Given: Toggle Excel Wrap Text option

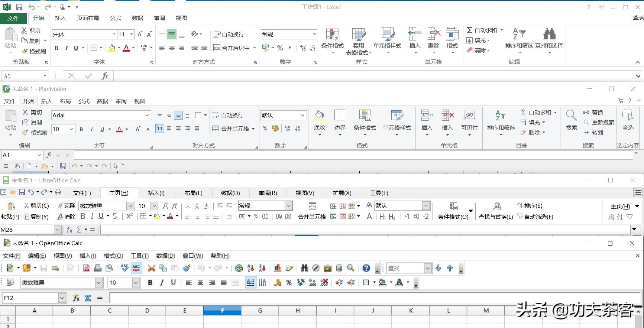Looking at the screenshot, I should (x=229, y=34).
